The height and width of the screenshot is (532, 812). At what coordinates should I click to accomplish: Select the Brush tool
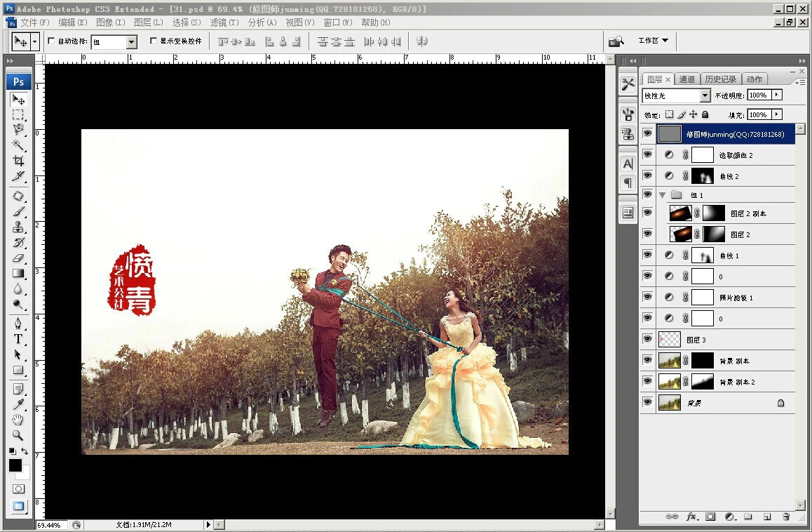18,211
